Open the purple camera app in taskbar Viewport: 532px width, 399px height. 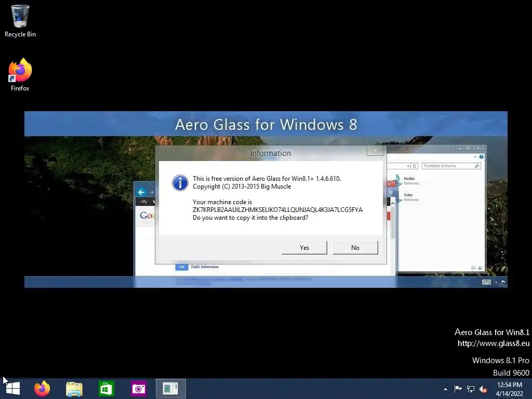point(138,389)
